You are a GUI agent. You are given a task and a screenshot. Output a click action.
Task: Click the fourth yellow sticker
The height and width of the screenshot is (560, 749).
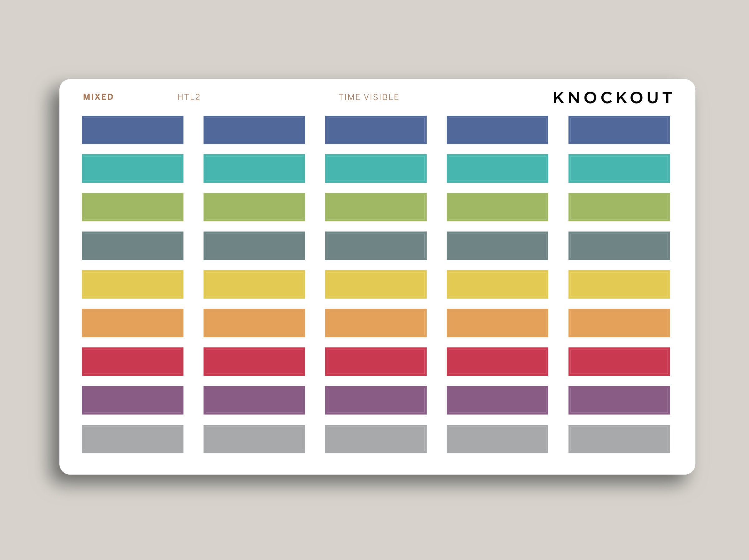pos(497,284)
